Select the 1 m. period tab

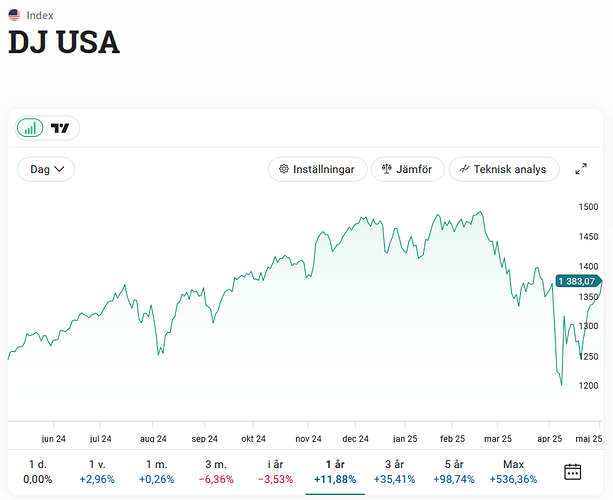click(x=157, y=471)
